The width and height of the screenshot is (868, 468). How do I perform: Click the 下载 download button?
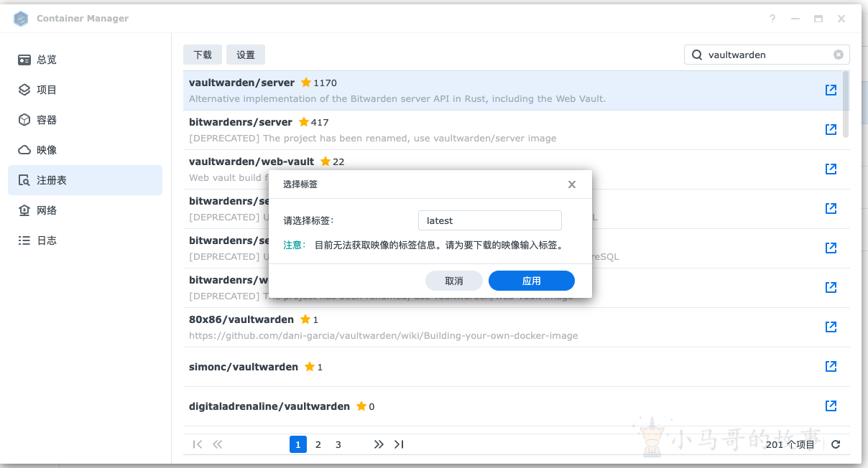point(203,55)
